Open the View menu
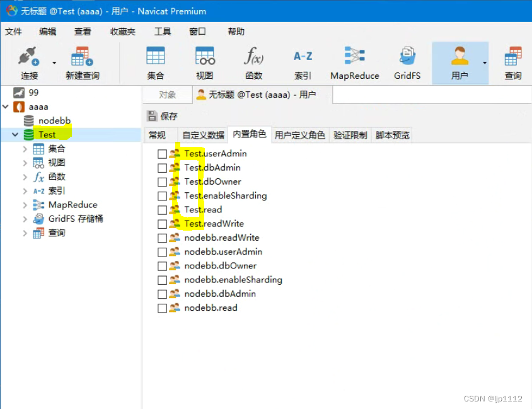The height and width of the screenshot is (409, 532). tap(83, 32)
